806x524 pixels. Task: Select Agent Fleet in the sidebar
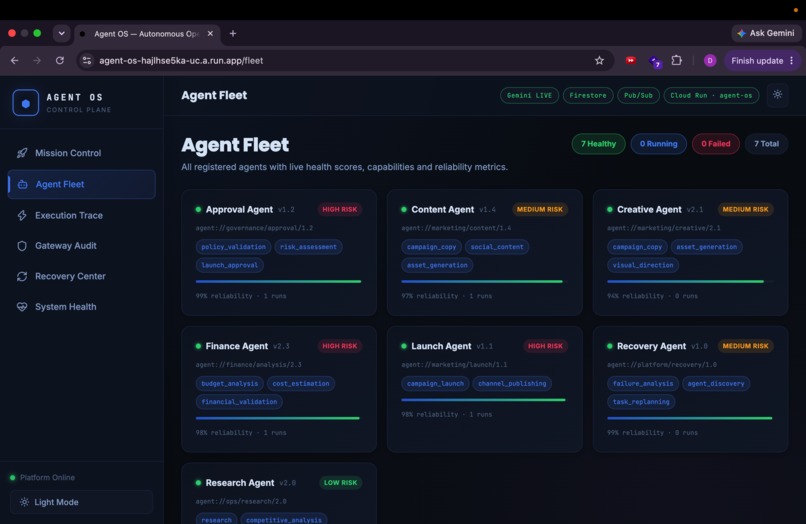click(x=81, y=184)
